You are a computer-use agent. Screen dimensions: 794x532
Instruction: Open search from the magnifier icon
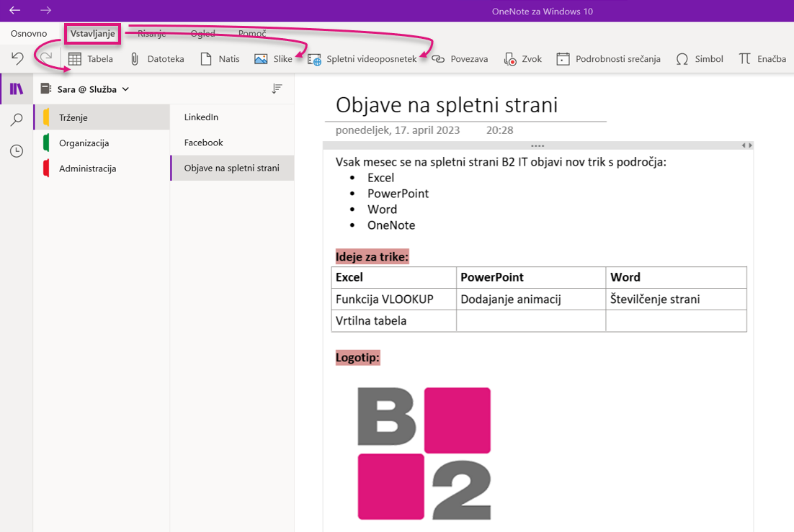click(17, 120)
